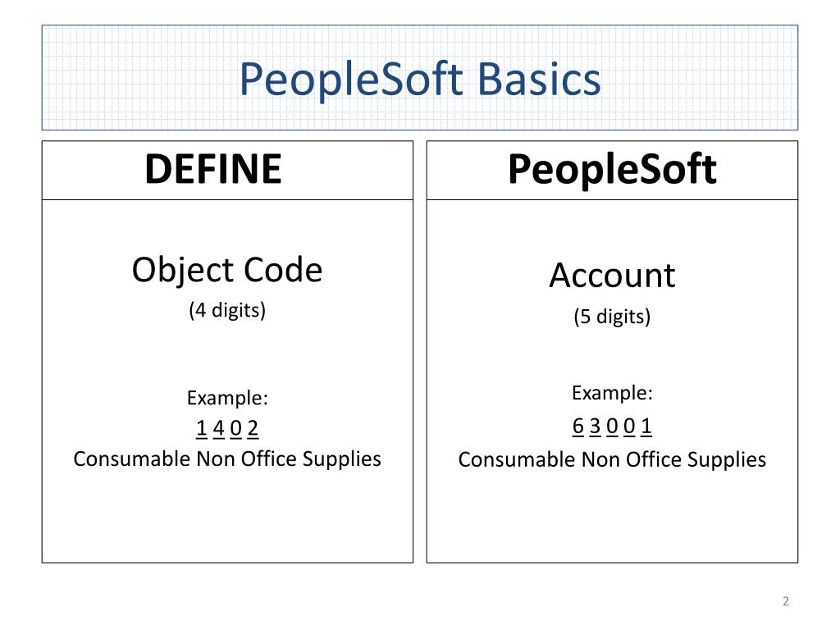Click the Example label under Object Code

(x=227, y=398)
